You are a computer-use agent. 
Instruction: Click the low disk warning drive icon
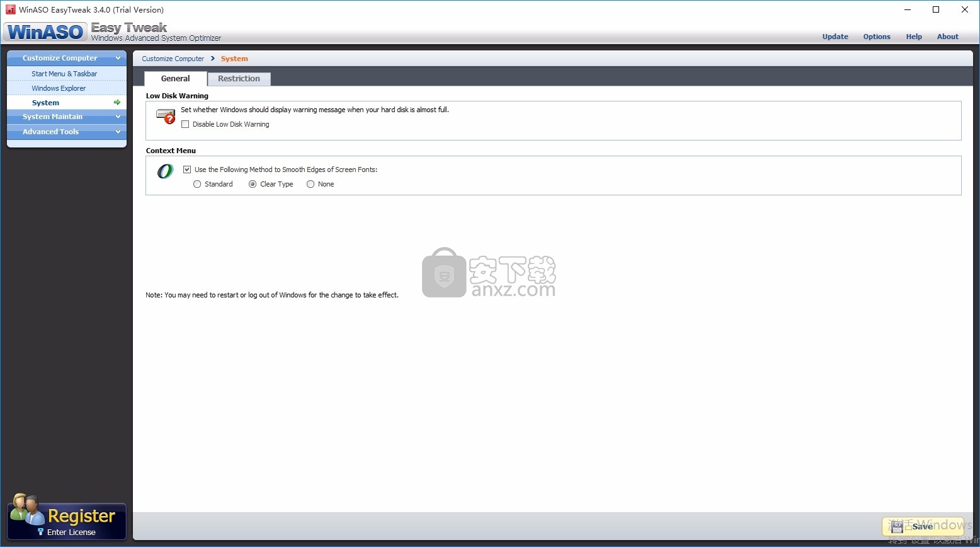coord(166,116)
